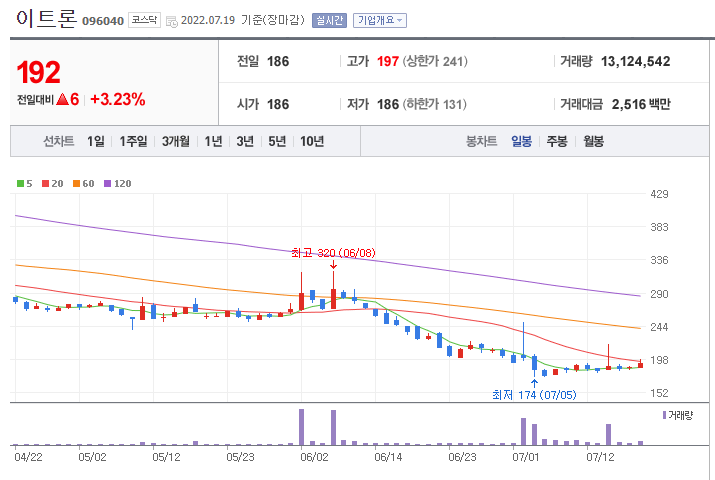Screen dimensions: 715x480
Task: Open the 5년 line chart view
Action: 277,141
